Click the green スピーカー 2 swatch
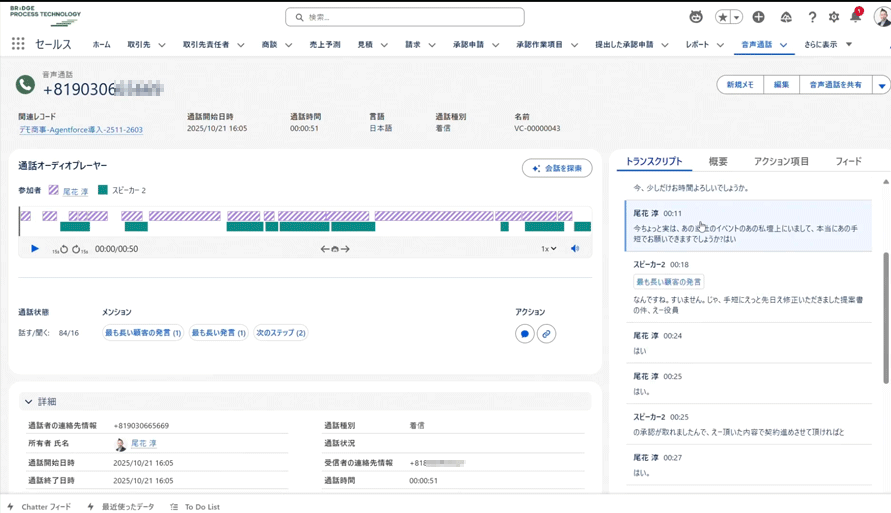Screen dimensions: 891x513 (103, 190)
